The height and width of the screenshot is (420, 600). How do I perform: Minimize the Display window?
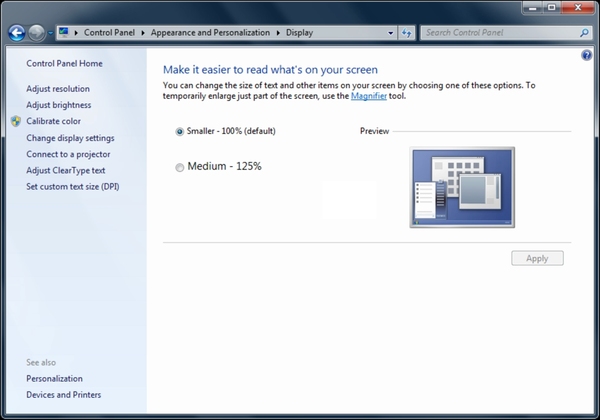533,7
